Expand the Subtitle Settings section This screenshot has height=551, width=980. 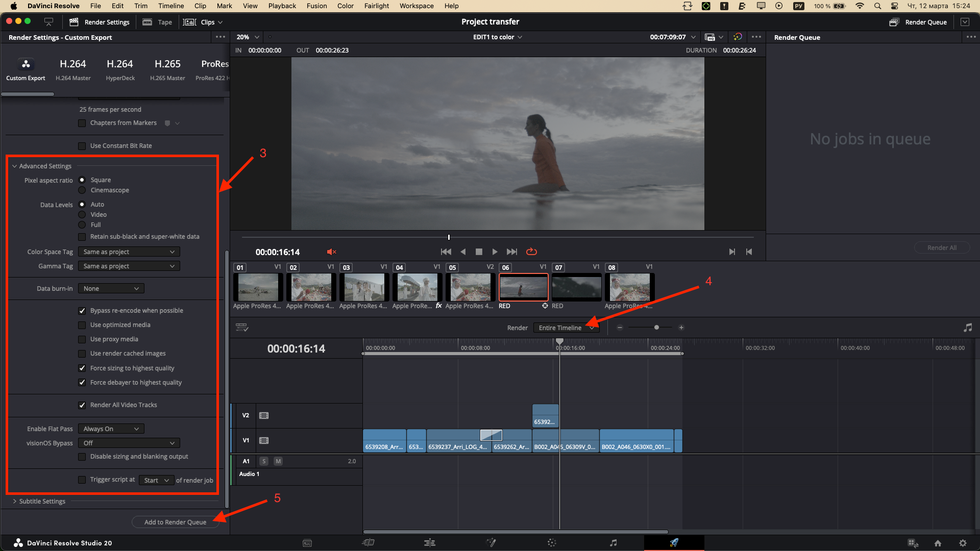click(x=42, y=502)
